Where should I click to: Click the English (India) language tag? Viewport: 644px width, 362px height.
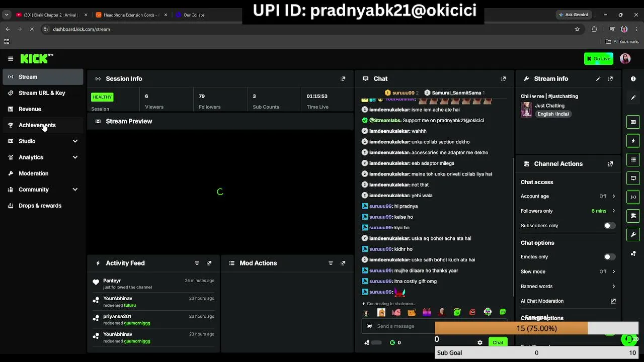[553, 114]
